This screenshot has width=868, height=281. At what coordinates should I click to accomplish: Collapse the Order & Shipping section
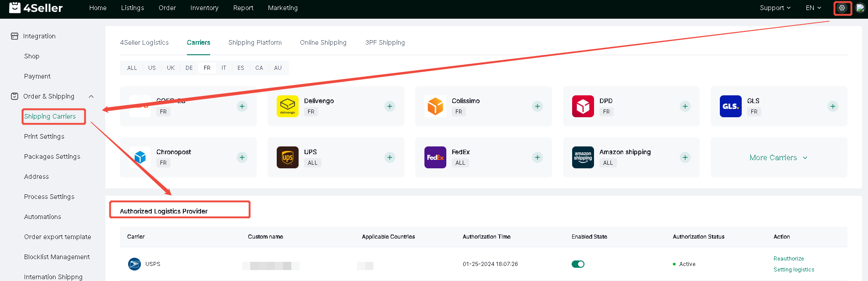click(91, 96)
